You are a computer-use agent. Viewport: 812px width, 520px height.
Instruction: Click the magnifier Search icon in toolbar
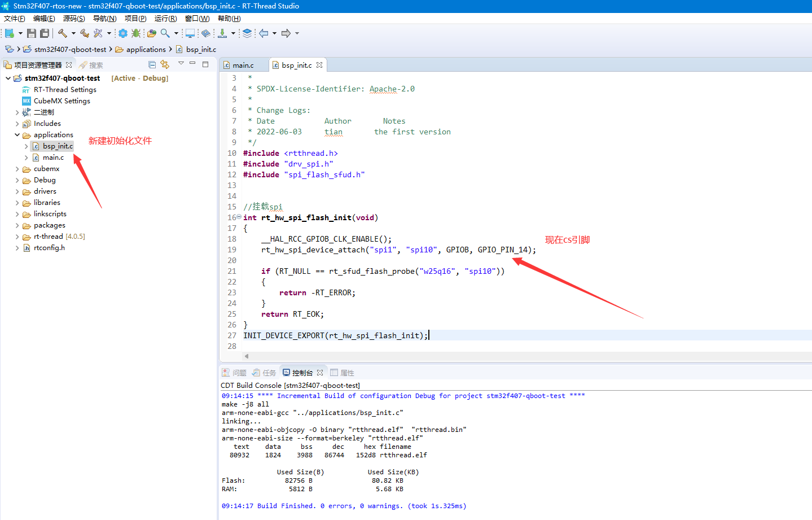click(x=165, y=33)
